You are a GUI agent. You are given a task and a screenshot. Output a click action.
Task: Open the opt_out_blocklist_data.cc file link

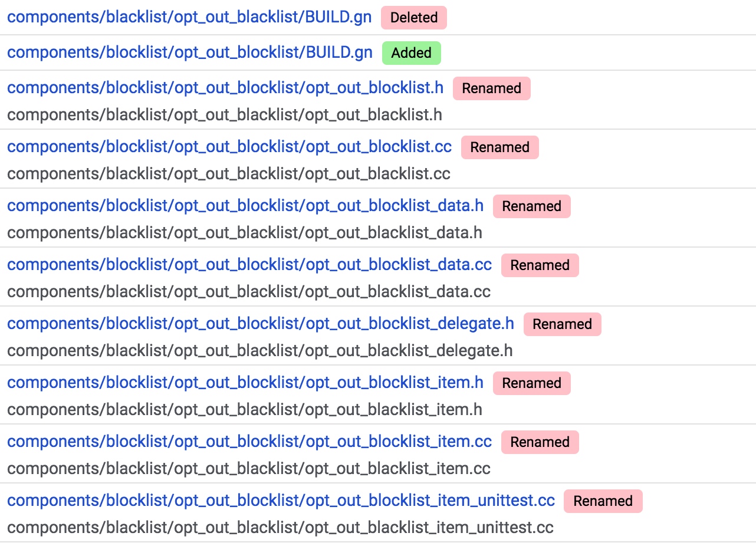coord(249,265)
